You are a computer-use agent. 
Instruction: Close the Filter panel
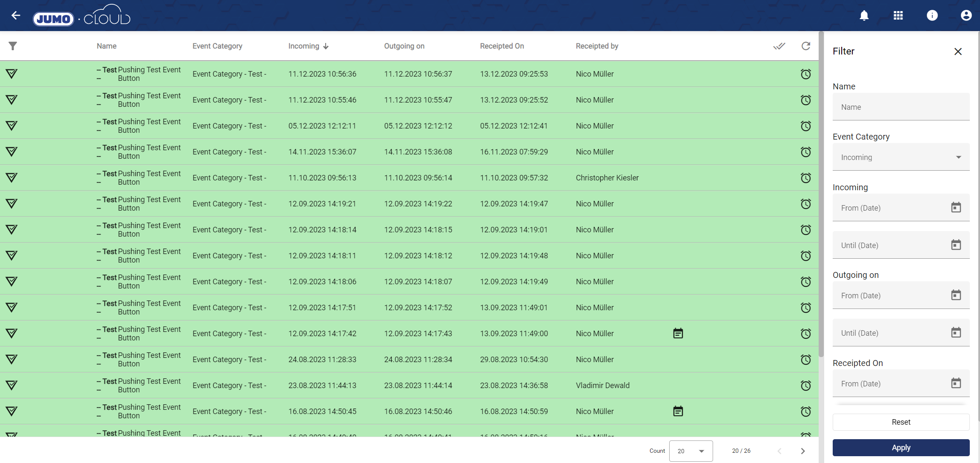tap(958, 51)
